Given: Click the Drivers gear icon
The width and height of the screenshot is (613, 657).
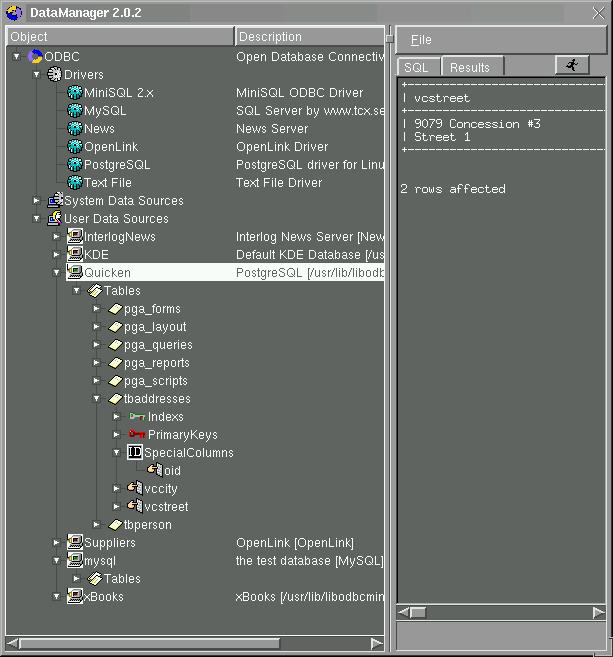Looking at the screenshot, I should (54, 74).
